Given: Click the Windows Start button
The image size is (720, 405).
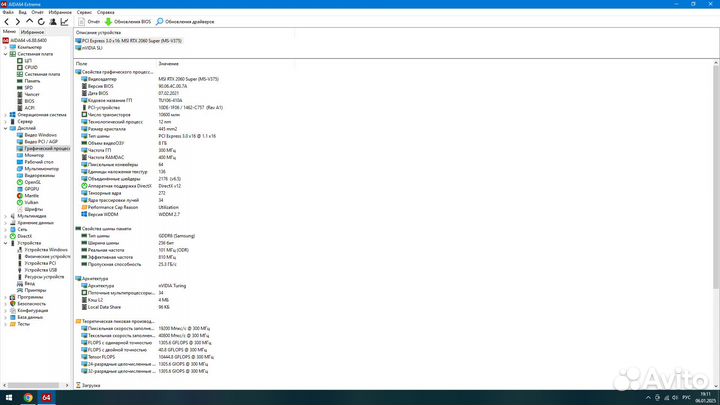Looking at the screenshot, I should coord(7,397).
